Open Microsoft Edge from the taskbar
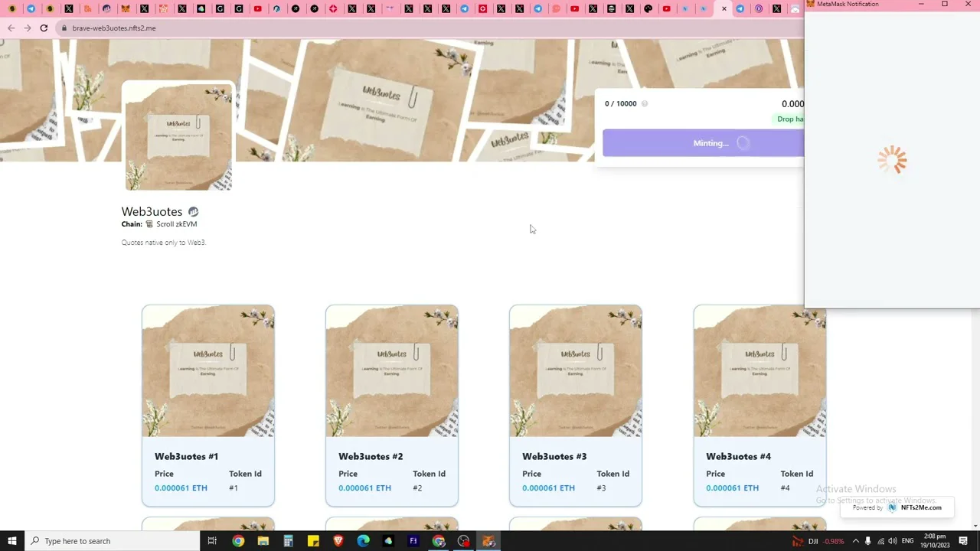 363,541
